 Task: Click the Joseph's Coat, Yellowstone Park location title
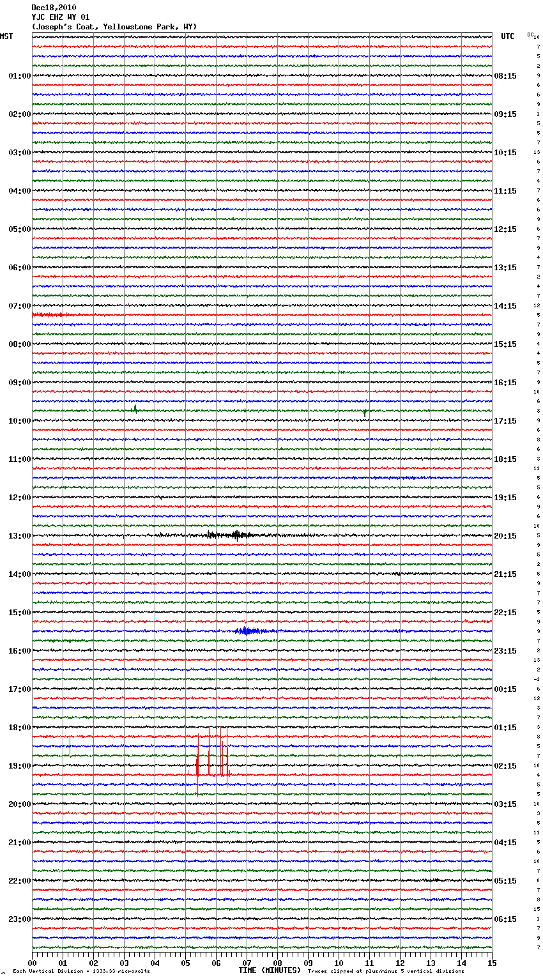coord(114,27)
